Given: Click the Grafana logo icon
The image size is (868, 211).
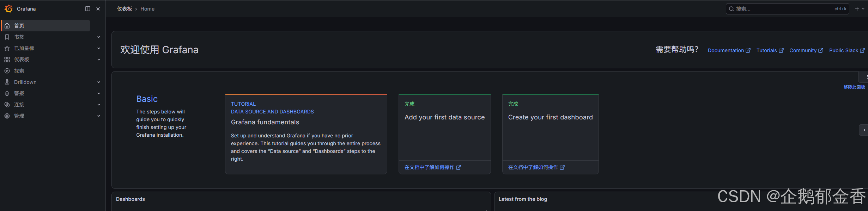Looking at the screenshot, I should tap(9, 9).
